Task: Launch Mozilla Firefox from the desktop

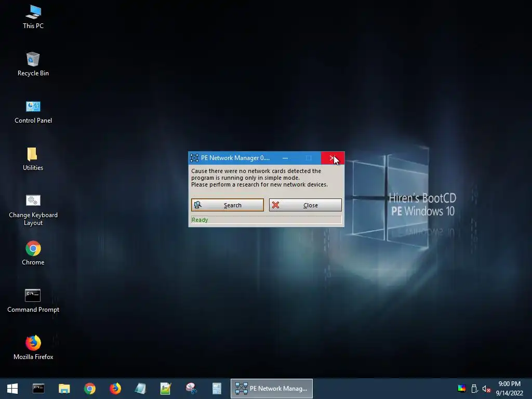Action: pos(33,348)
